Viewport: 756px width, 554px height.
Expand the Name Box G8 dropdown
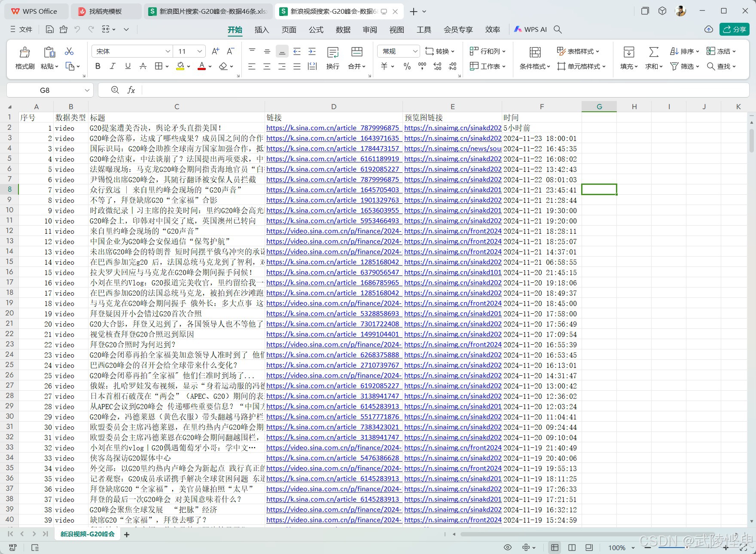(x=87, y=90)
